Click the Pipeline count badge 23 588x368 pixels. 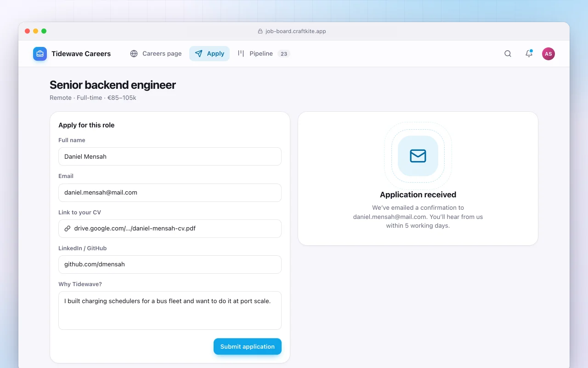[x=284, y=54]
